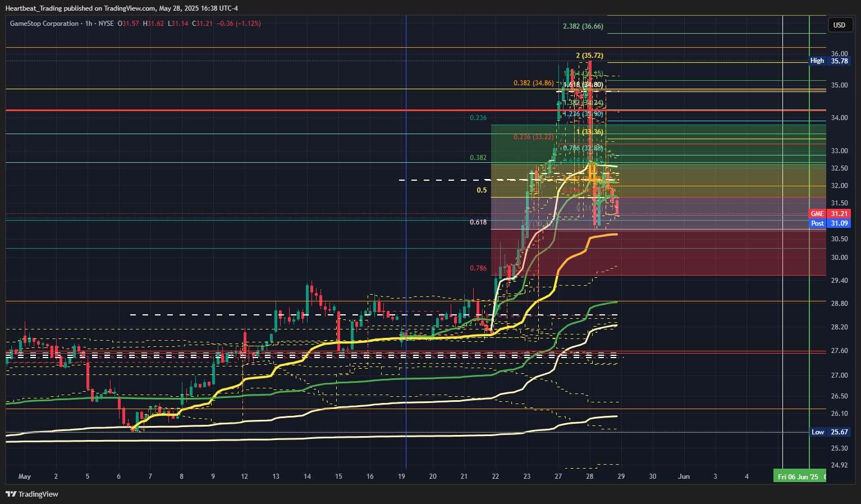The image size is (861, 504).
Task: Click date 19 on the time axis
Action: tap(401, 476)
